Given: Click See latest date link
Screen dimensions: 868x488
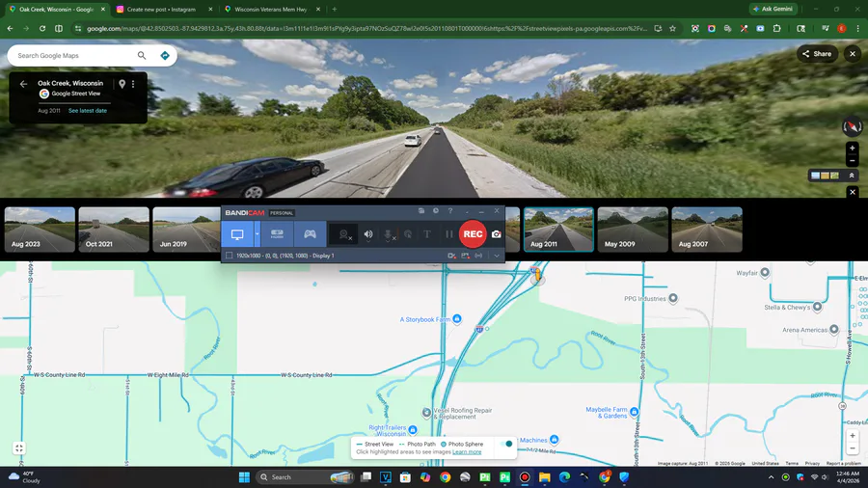Looking at the screenshot, I should click(x=88, y=111).
